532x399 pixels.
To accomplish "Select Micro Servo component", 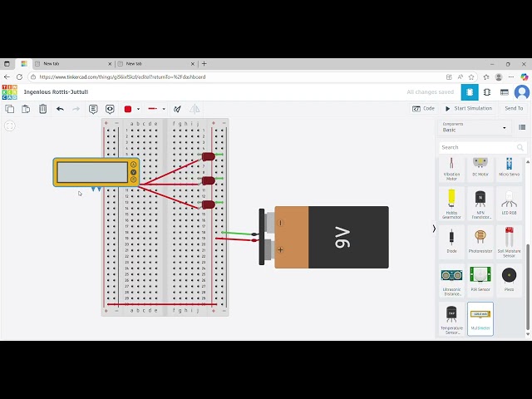I will [509, 170].
